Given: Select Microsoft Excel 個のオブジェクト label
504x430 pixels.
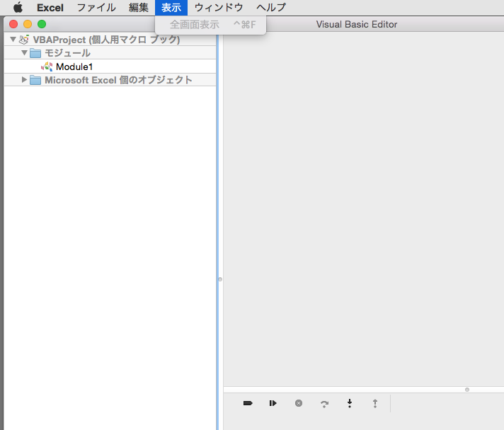Looking at the screenshot, I should pos(119,80).
